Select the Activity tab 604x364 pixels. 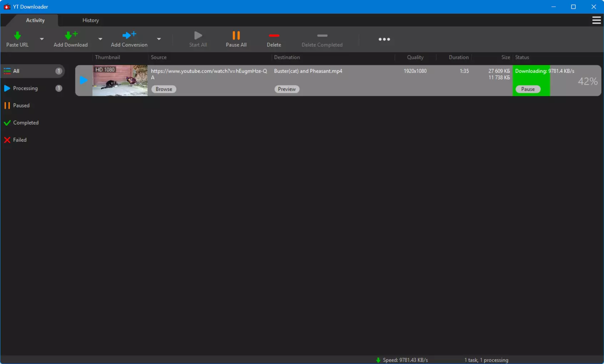(x=35, y=20)
